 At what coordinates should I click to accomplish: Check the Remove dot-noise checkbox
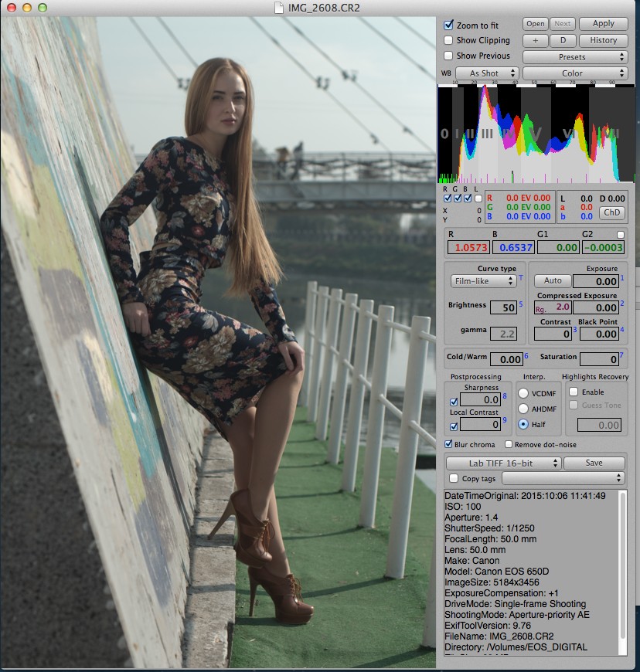[x=509, y=444]
